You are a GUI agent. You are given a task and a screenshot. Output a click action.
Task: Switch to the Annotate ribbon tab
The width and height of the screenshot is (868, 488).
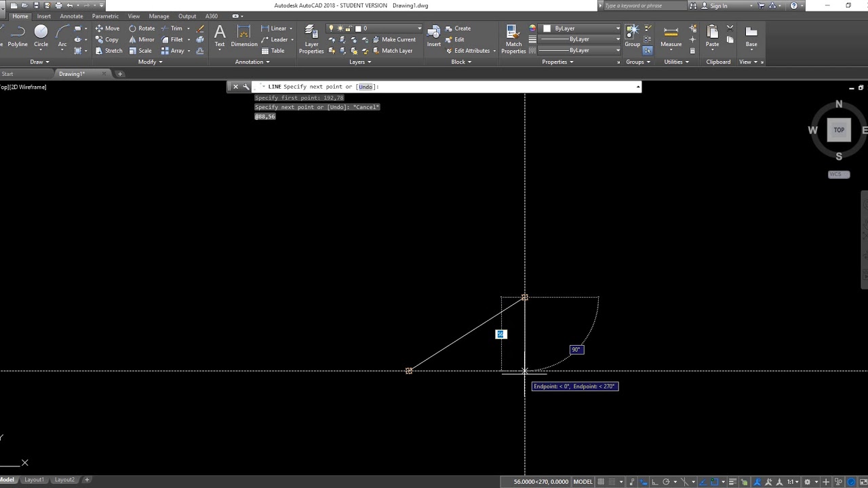[71, 16]
